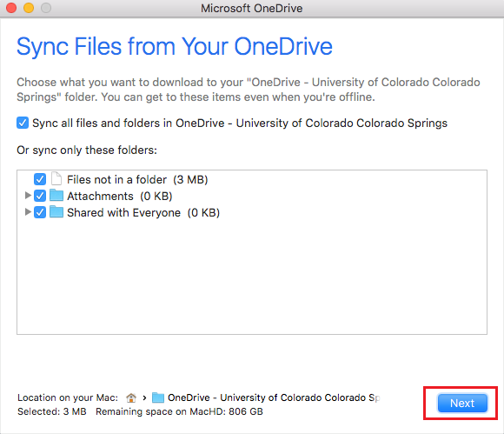Select the Files not in a folder (3 MB) row text
This screenshot has width=504, height=434.
point(137,179)
